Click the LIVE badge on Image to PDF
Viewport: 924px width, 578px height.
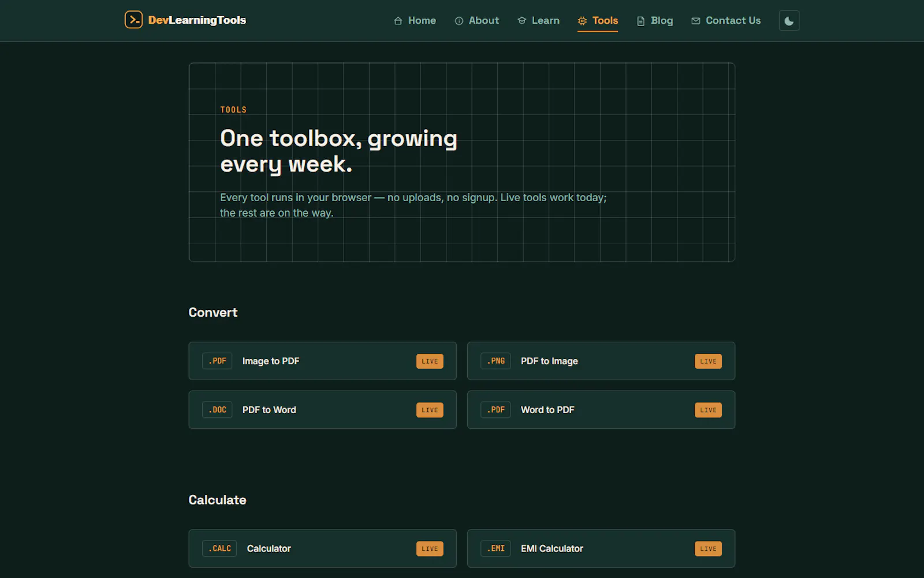coord(430,361)
